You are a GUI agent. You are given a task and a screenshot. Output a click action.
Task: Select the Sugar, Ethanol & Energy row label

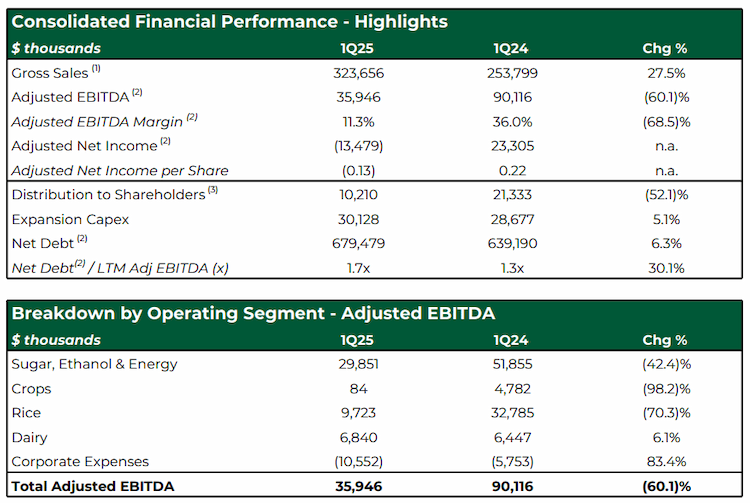(94, 364)
